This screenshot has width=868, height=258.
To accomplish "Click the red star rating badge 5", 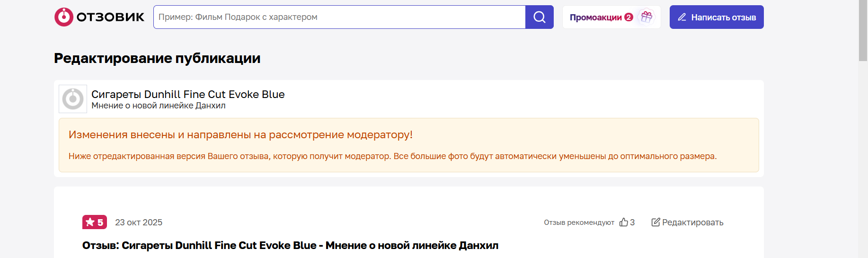I will tap(95, 222).
